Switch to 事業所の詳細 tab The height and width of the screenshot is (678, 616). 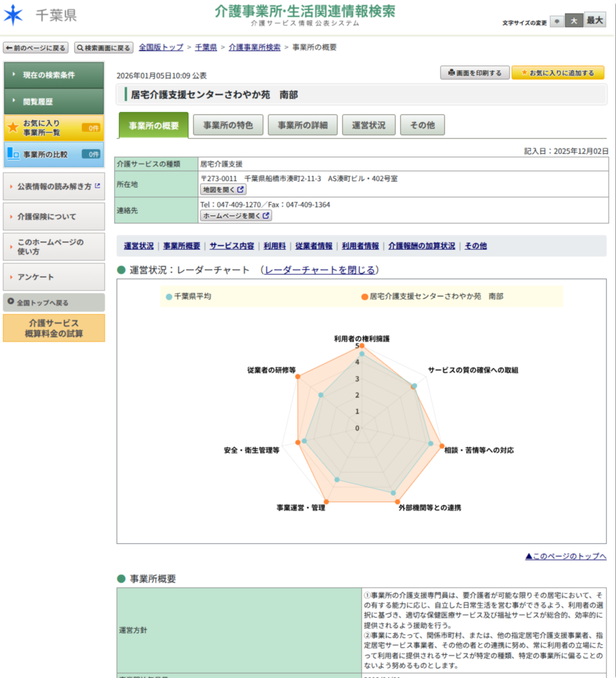tap(303, 125)
